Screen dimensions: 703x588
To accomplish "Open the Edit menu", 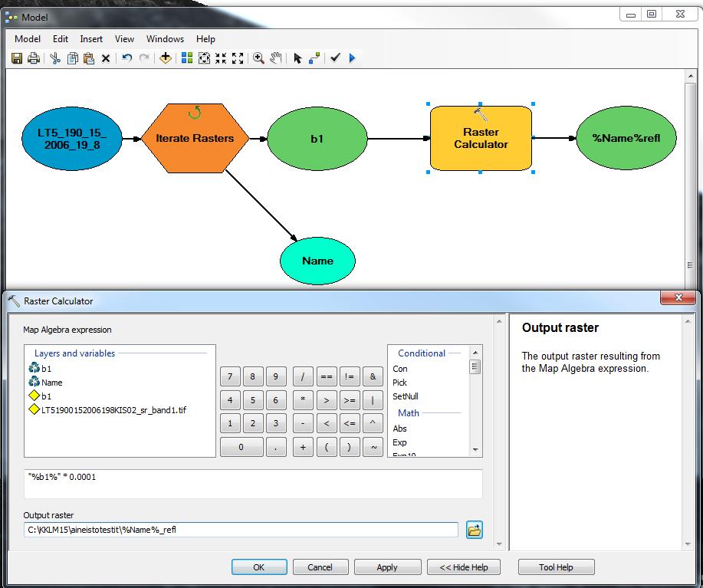I will click(x=61, y=39).
